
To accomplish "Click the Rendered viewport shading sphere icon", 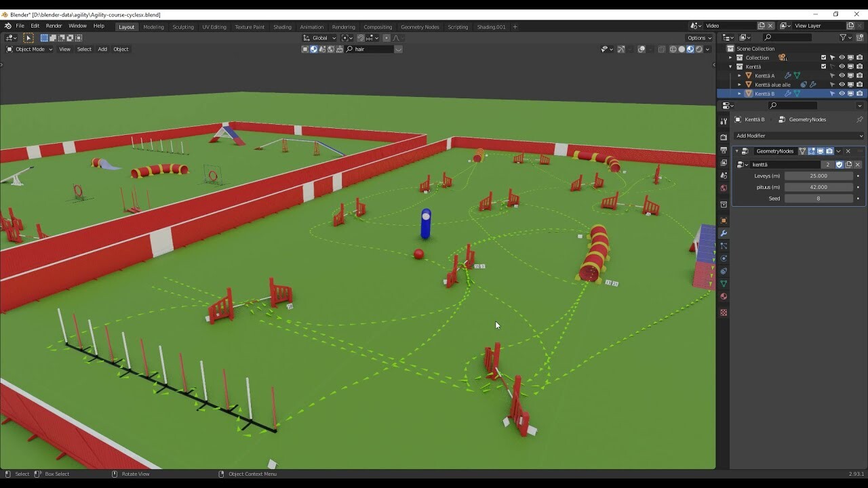I will click(698, 49).
